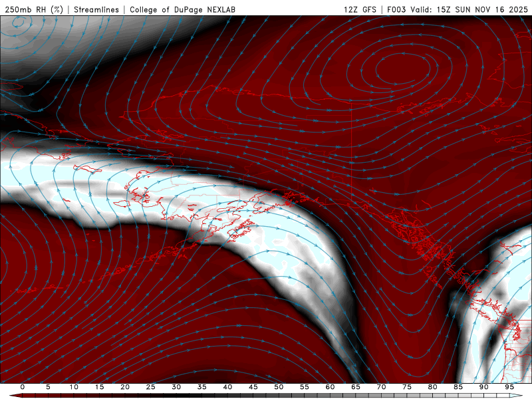
Task: Click the 85 label on the color scale
Action: click(x=458, y=387)
